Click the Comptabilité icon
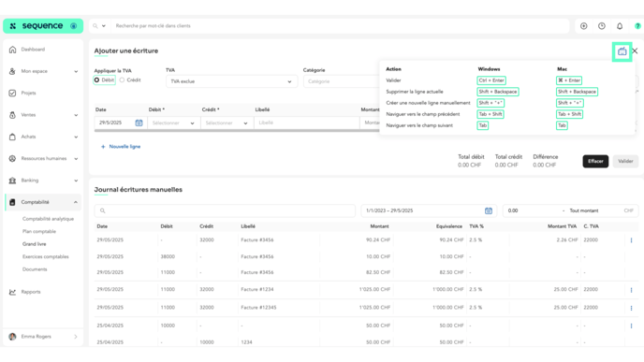Image resolution: width=644 pixels, height=362 pixels. click(13, 202)
